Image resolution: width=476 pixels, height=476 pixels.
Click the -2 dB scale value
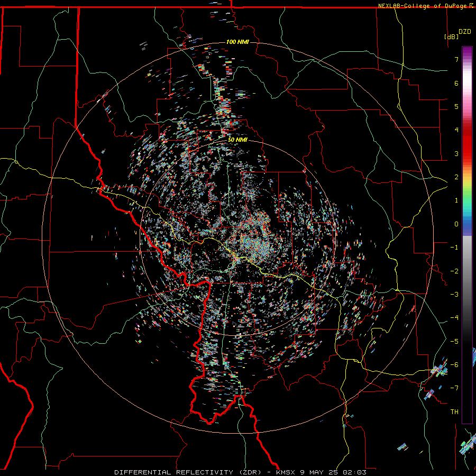(x=454, y=271)
